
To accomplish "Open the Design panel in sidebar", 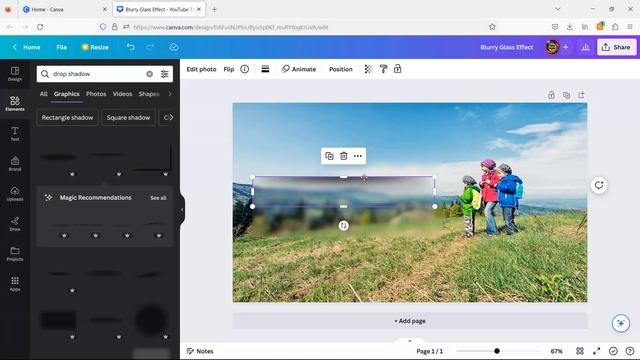I will coord(15,74).
